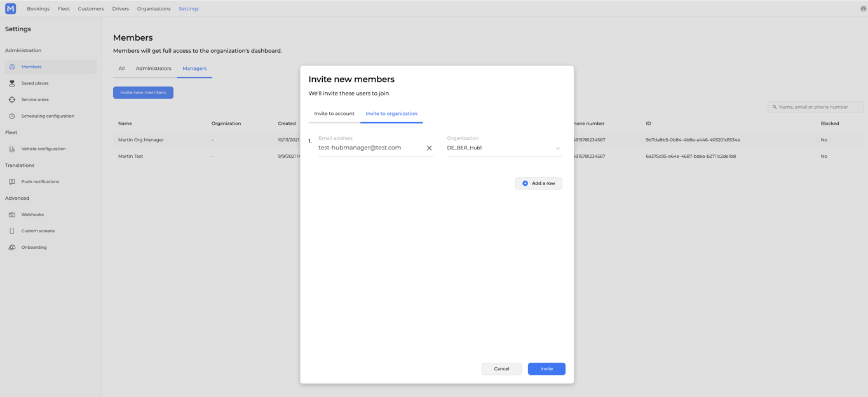This screenshot has width=868, height=397.
Task: Switch to the Managers tab
Action: (x=194, y=69)
